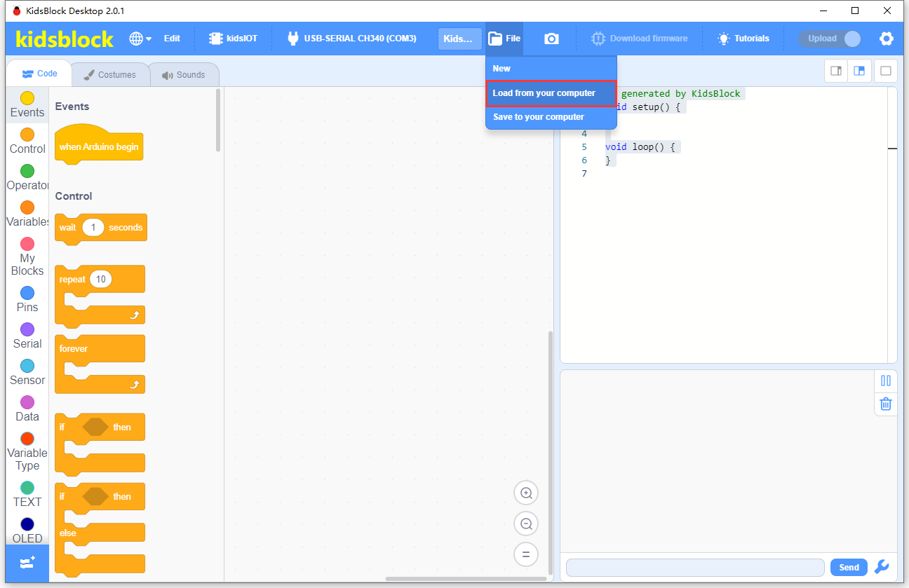This screenshot has height=588, width=909.
Task: Switch to the Costumes tab
Action: click(x=109, y=75)
